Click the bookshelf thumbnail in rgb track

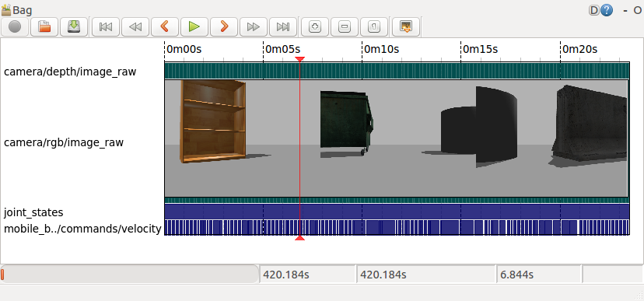[214, 121]
